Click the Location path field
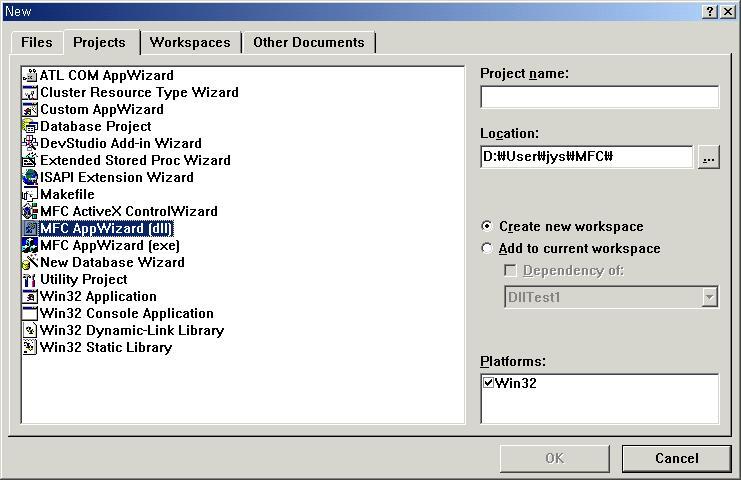741x480 pixels. [x=586, y=156]
